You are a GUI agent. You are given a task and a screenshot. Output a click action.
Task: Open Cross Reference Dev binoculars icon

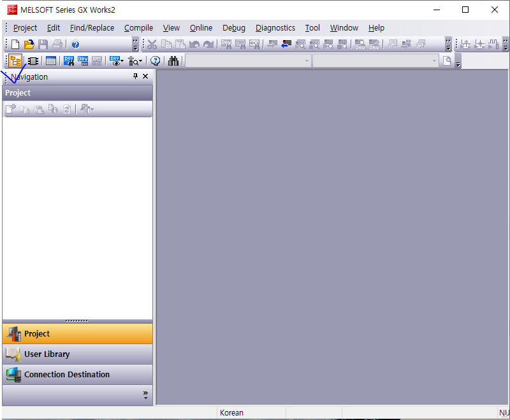click(x=69, y=61)
